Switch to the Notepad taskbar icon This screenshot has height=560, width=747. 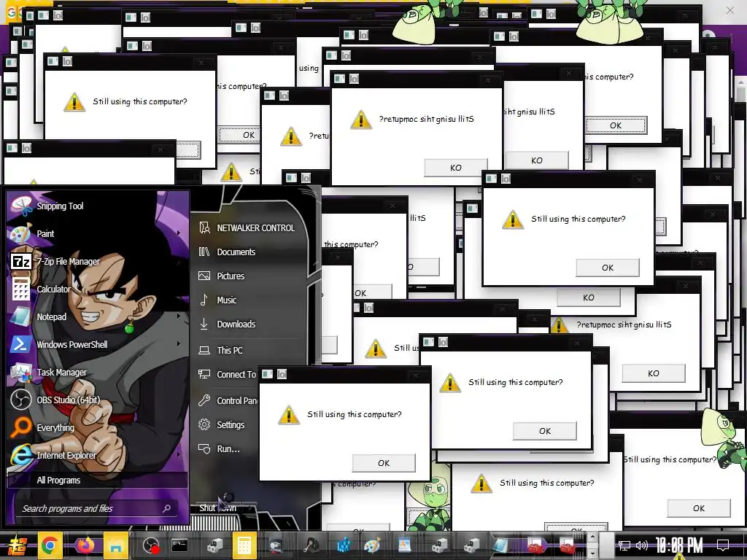(500, 545)
